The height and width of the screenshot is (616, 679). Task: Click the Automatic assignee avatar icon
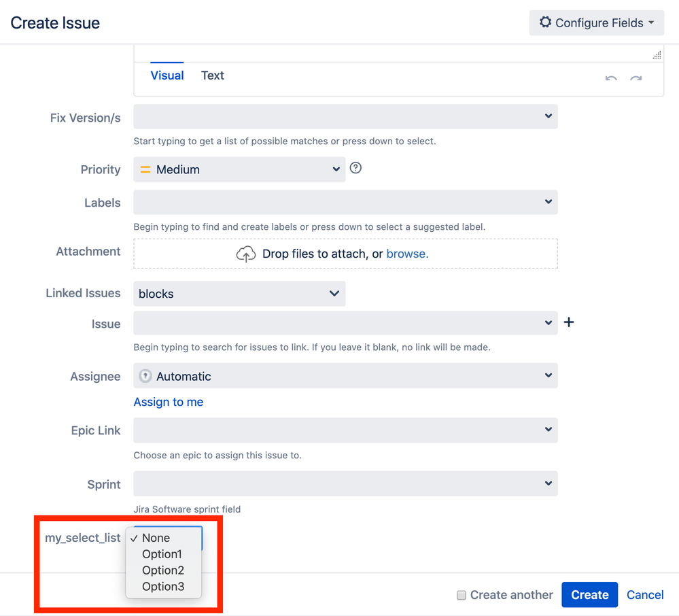click(145, 376)
